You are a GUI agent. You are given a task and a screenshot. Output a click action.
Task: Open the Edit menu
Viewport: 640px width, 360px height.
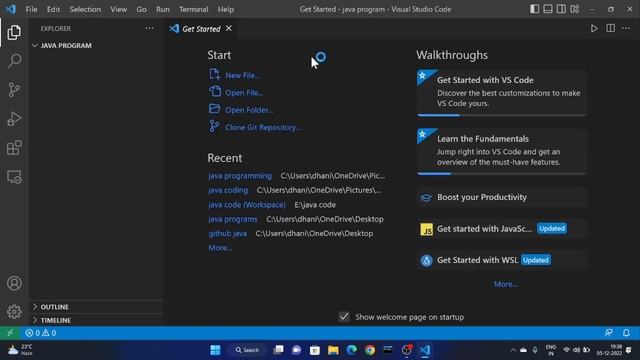coord(53,9)
